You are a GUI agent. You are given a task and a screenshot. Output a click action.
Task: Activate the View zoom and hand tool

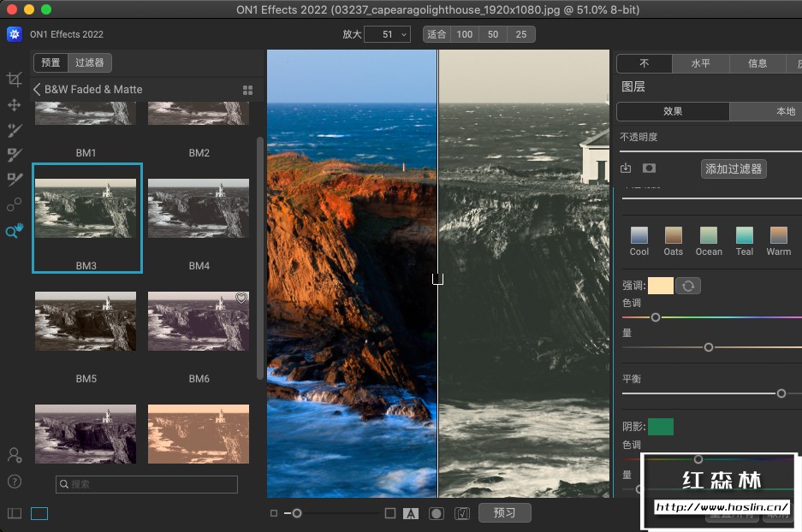click(14, 231)
